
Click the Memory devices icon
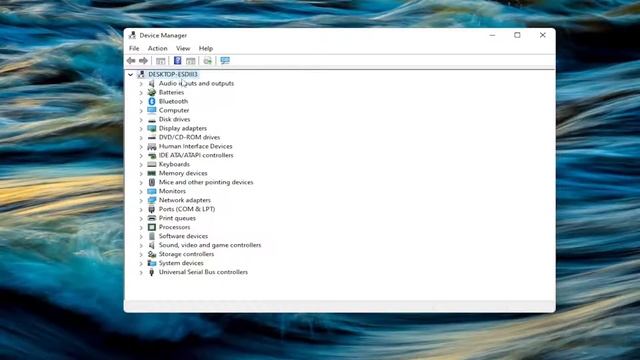click(151, 173)
